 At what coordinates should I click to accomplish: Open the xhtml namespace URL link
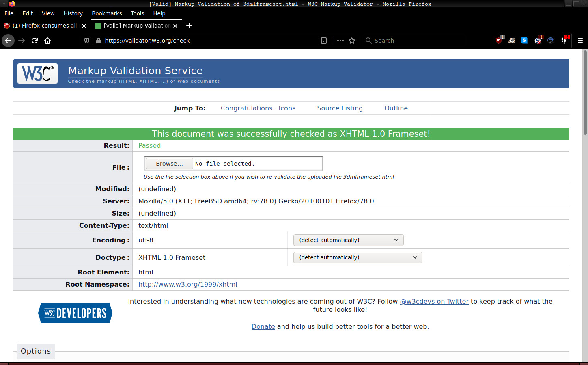pyautogui.click(x=187, y=284)
